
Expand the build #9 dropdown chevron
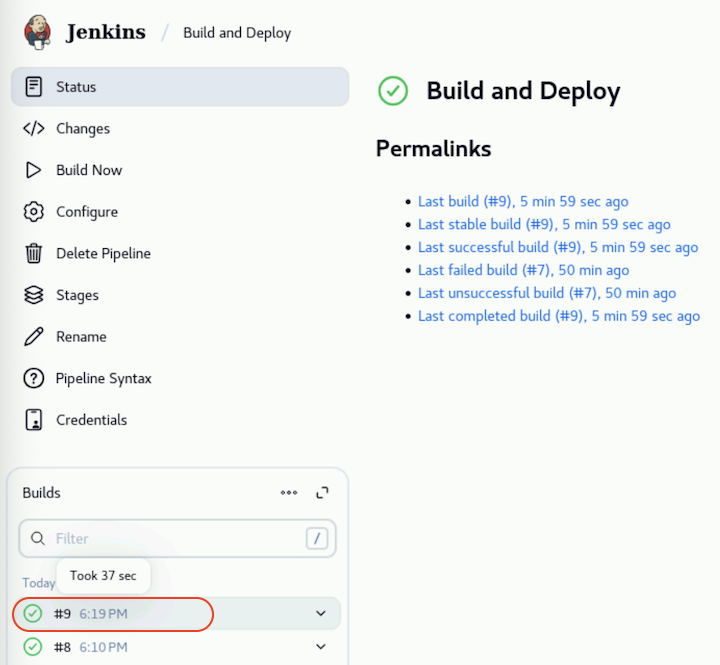(321, 613)
